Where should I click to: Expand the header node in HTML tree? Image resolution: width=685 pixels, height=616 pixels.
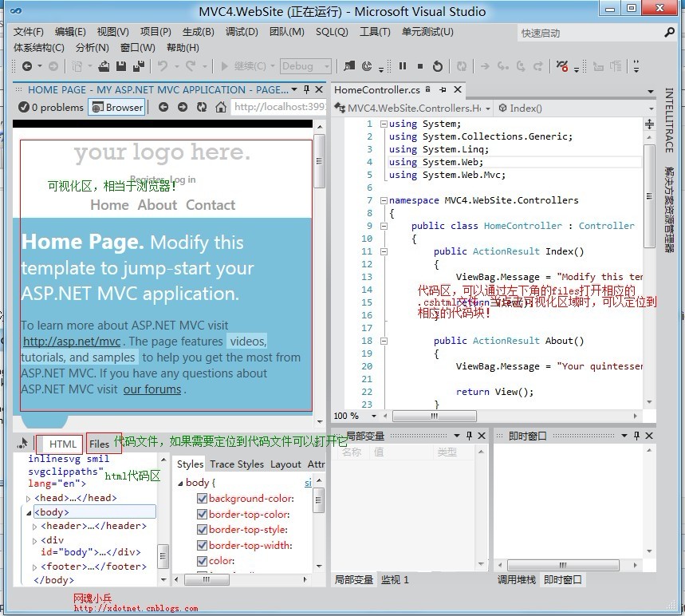35,527
